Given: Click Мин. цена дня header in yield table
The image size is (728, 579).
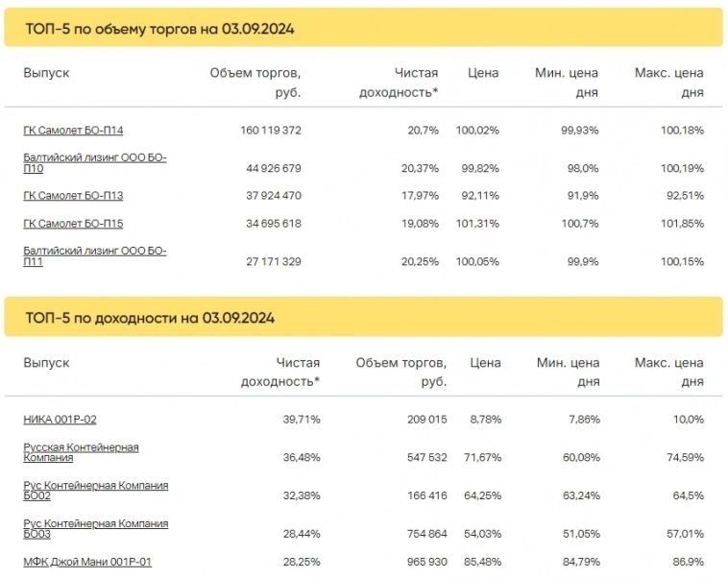Looking at the screenshot, I should tap(569, 373).
